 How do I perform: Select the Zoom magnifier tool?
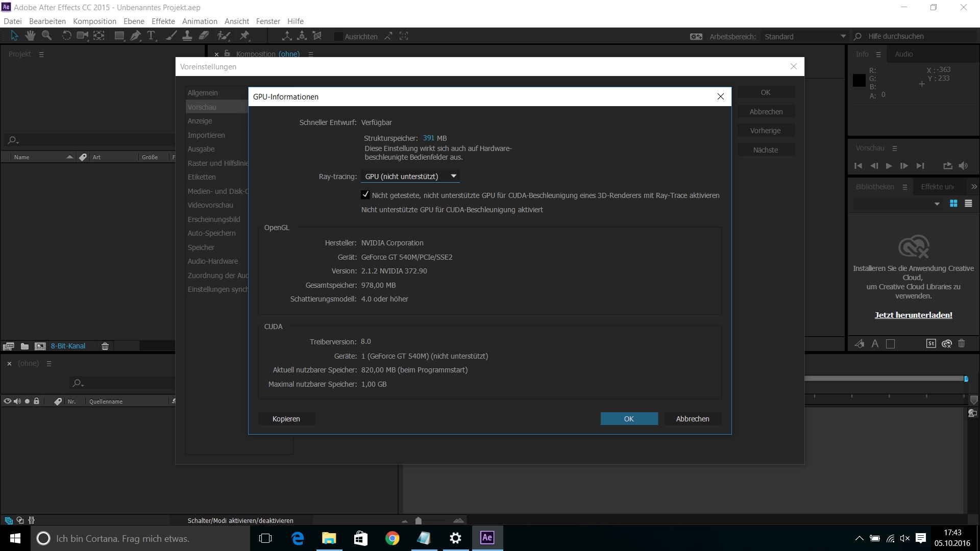click(46, 36)
